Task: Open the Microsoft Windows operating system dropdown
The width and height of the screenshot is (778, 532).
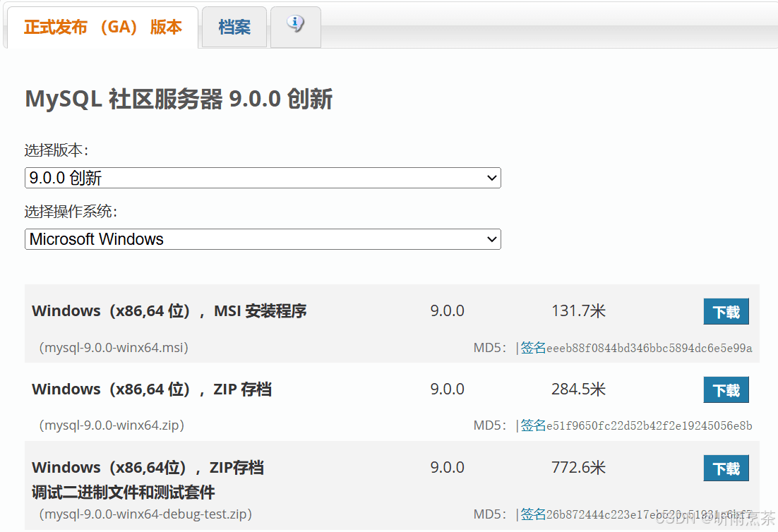Action: (263, 239)
